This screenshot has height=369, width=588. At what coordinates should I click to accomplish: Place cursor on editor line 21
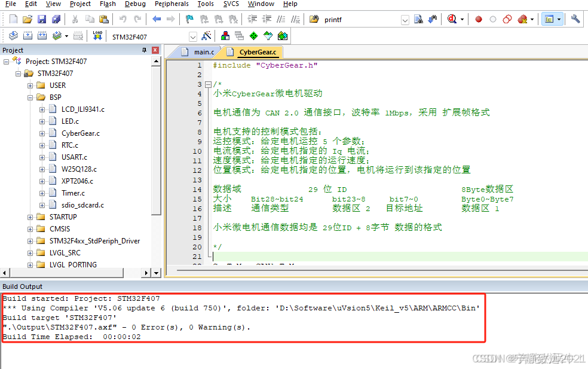point(400,257)
